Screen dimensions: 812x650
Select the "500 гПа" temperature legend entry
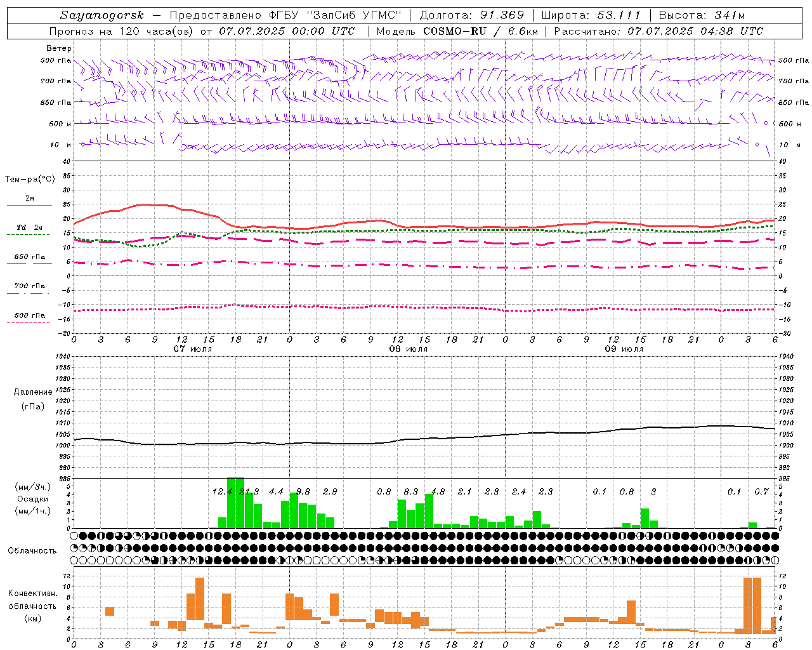click(x=29, y=315)
